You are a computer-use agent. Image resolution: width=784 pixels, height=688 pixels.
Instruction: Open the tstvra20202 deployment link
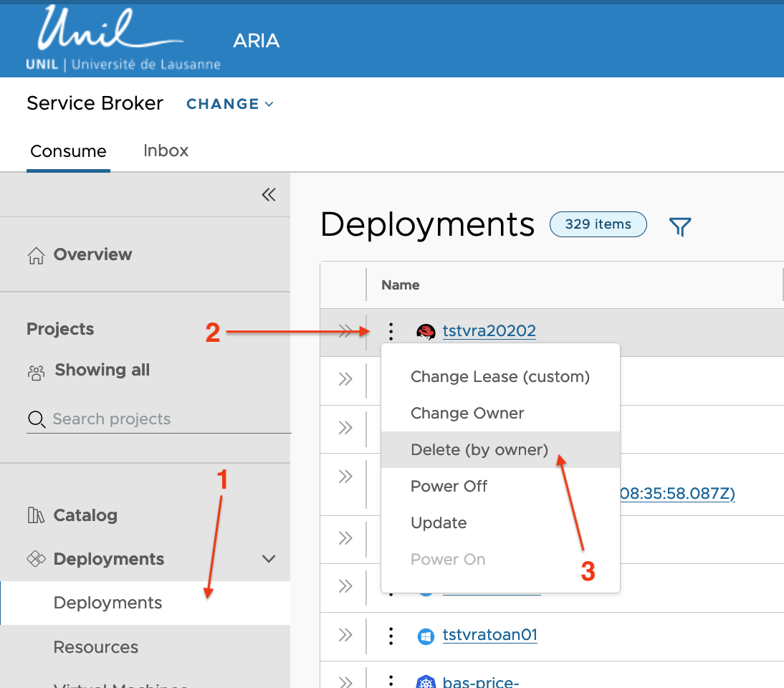489,331
